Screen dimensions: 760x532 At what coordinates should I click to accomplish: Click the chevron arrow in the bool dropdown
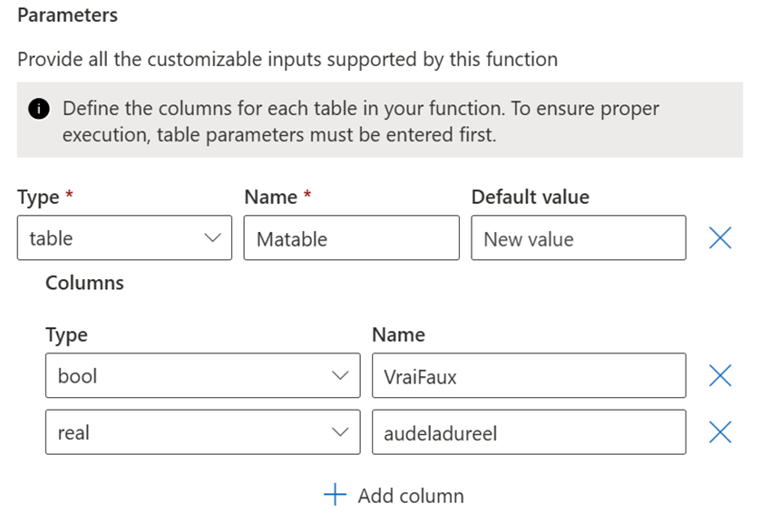pos(340,375)
